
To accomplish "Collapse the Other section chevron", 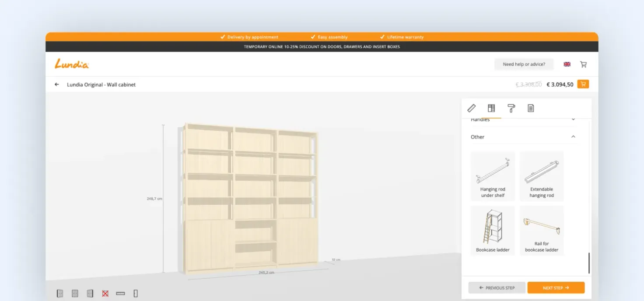I will [573, 137].
